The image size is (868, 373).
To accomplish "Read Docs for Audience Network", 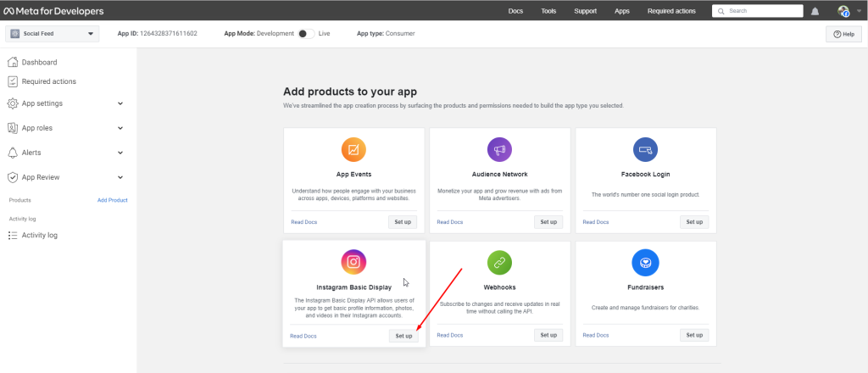I will coord(449,222).
